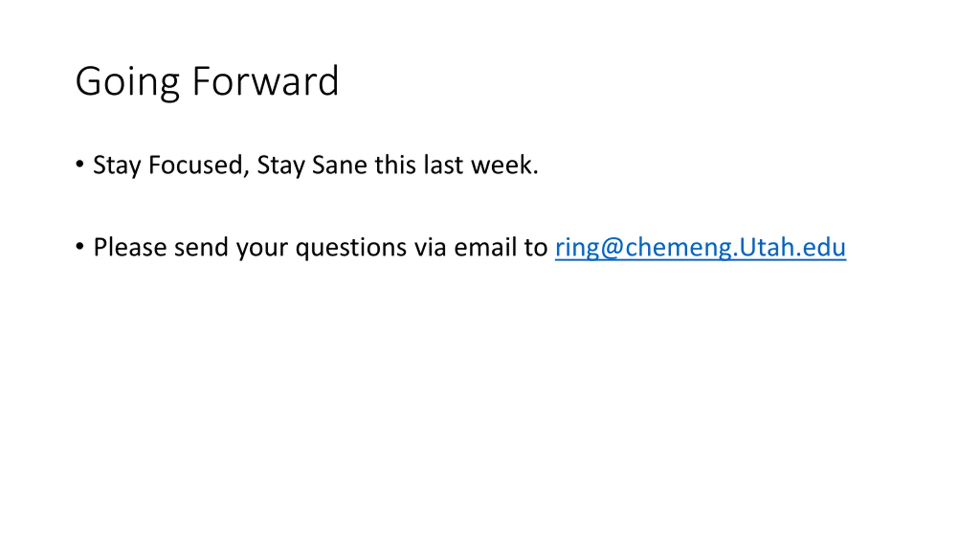Image resolution: width=980 pixels, height=551 pixels.
Task: Click the 'Going Forward' slide title
Action: (207, 82)
